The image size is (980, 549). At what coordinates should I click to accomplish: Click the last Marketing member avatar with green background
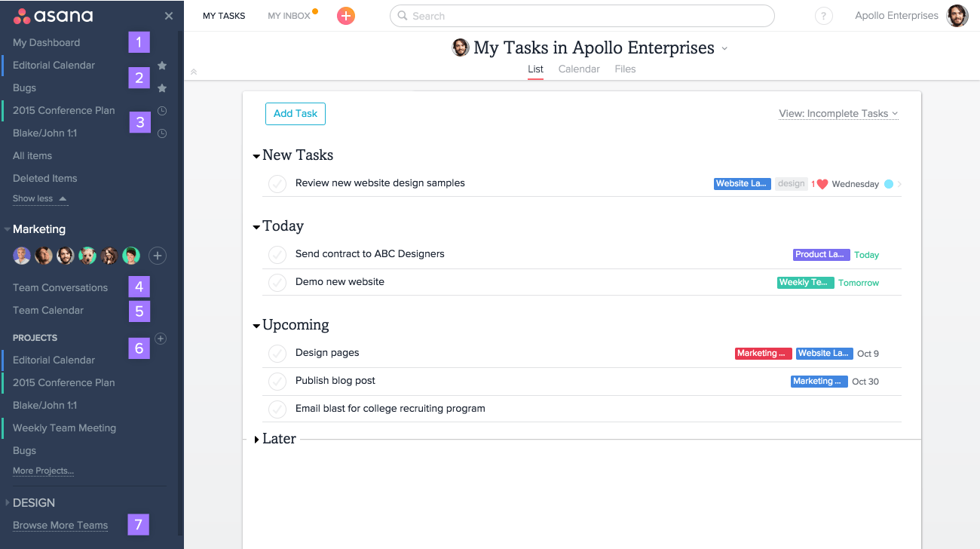pos(131,256)
